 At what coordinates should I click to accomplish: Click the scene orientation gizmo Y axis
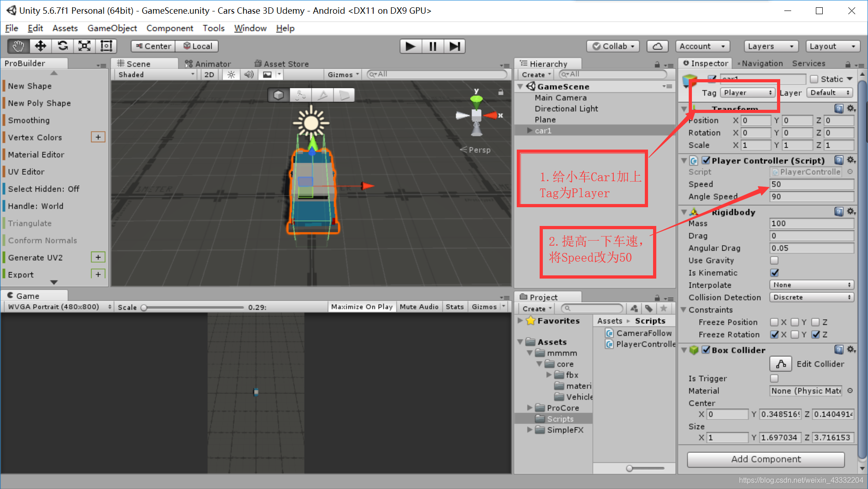(x=476, y=98)
